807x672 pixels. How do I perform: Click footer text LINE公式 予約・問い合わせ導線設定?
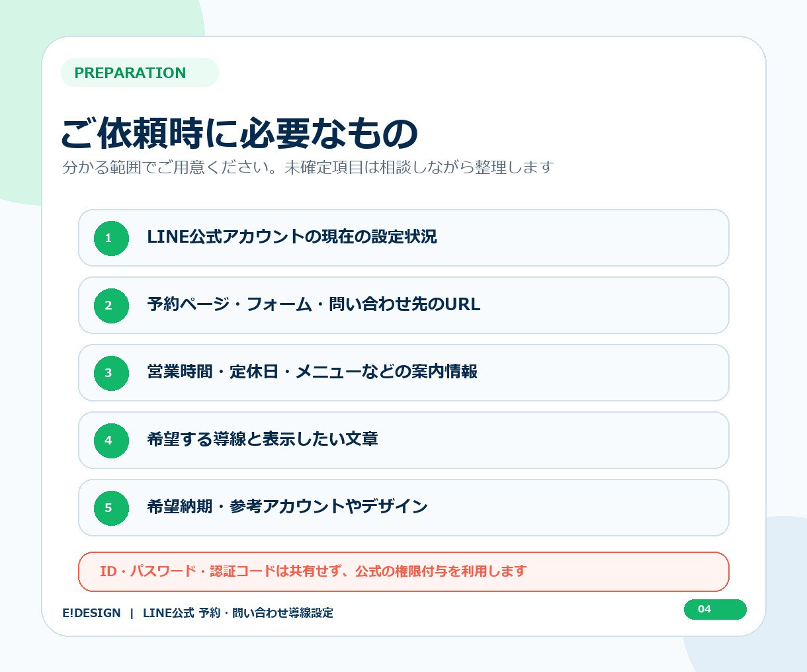click(x=238, y=613)
